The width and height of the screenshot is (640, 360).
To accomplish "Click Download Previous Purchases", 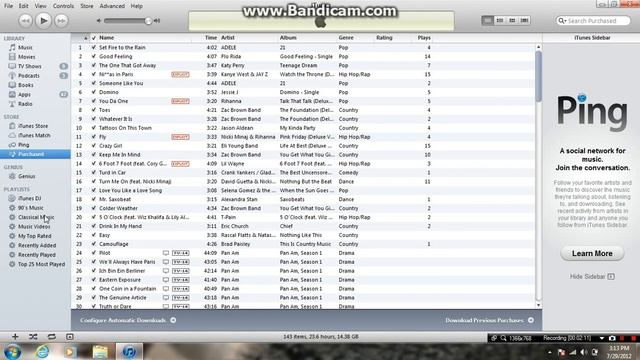I will click(489, 320).
